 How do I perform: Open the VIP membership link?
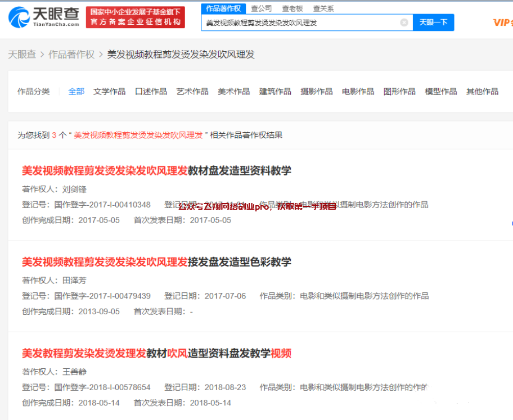(x=502, y=22)
